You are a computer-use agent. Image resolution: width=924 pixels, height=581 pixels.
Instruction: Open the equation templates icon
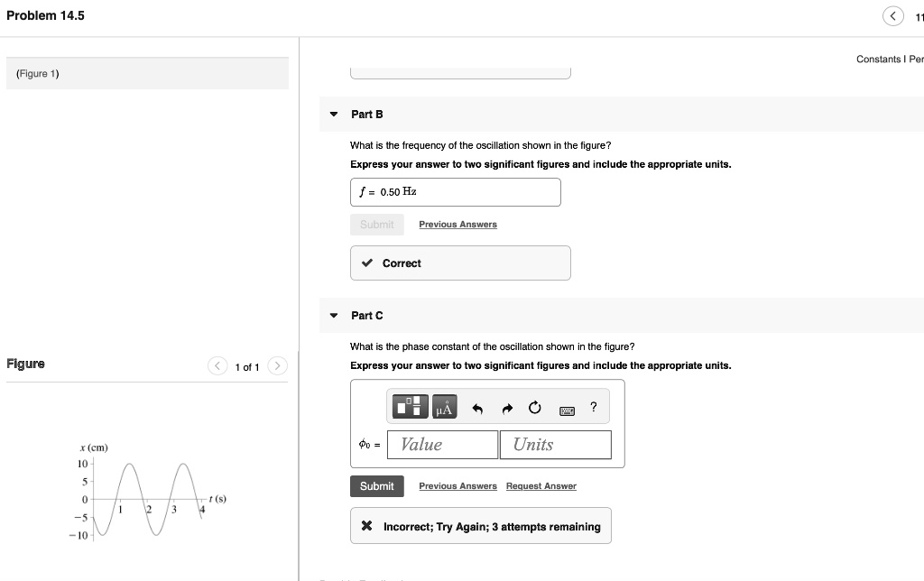coord(409,406)
